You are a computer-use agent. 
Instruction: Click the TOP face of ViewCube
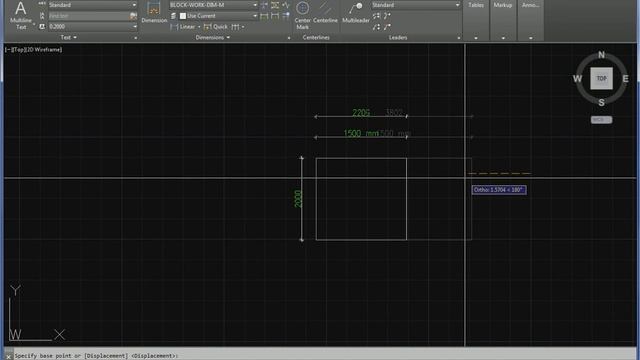click(601, 78)
